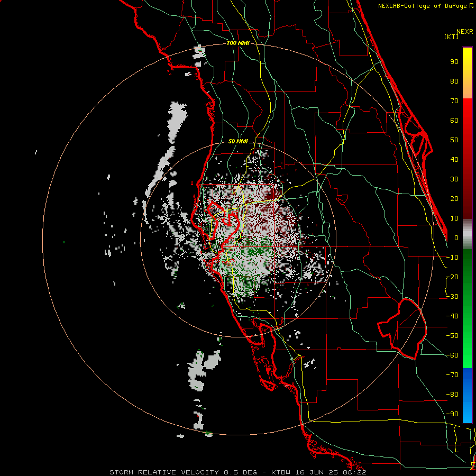Click the 50 NMI range ring label
The image size is (476, 476).
[x=238, y=141]
